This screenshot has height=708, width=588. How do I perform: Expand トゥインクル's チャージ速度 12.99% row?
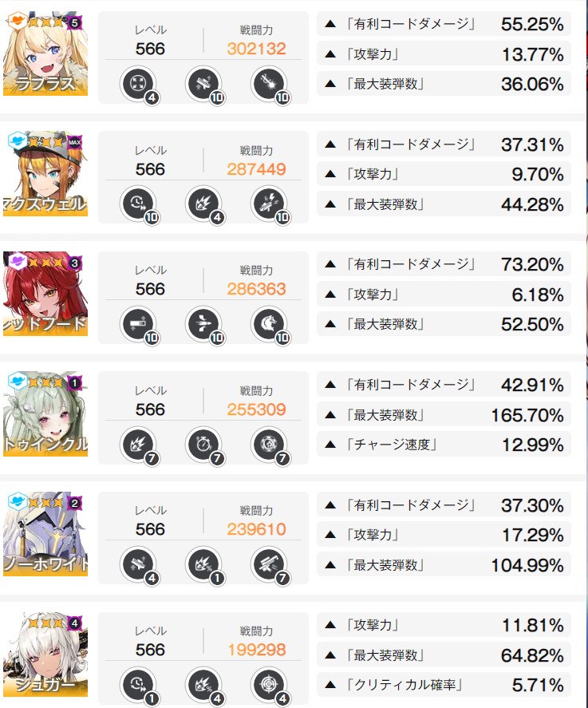click(444, 445)
